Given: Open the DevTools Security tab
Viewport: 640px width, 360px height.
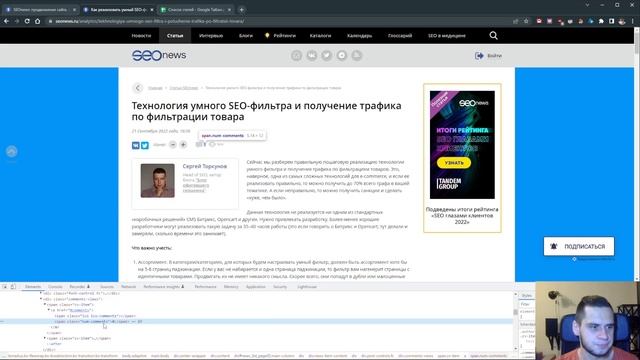Looking at the screenshot, I should (280, 287).
